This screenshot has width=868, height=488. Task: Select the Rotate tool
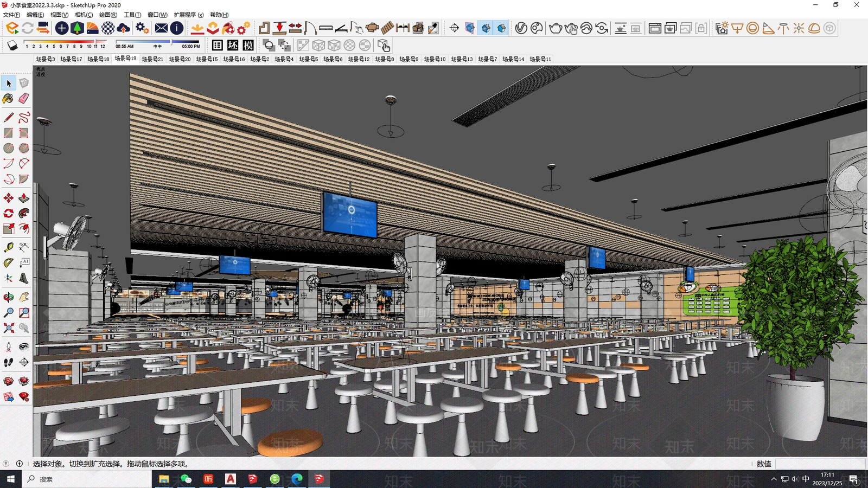pos(9,213)
